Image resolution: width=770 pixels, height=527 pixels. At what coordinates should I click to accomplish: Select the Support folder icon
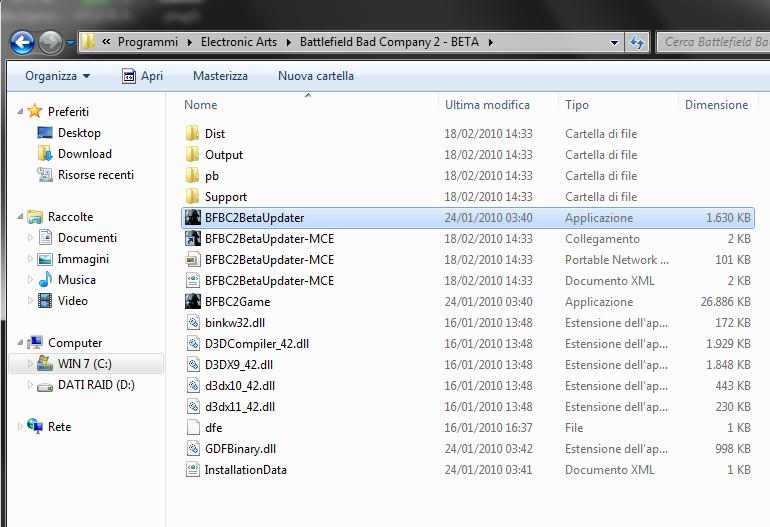192,196
